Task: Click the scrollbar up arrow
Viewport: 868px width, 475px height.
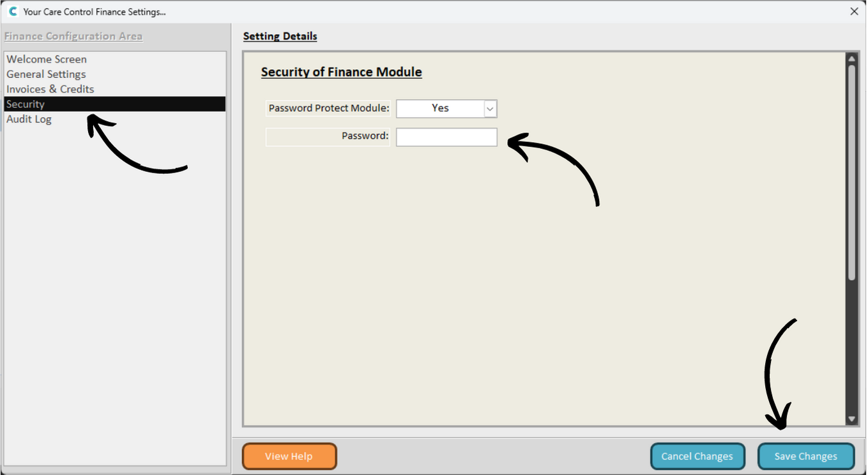Action: 851,59
